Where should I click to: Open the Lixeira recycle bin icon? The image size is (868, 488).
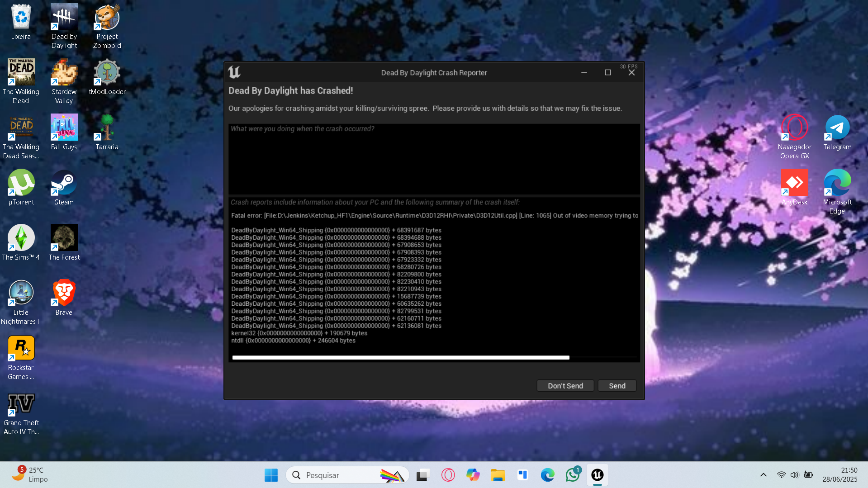pos(21,22)
